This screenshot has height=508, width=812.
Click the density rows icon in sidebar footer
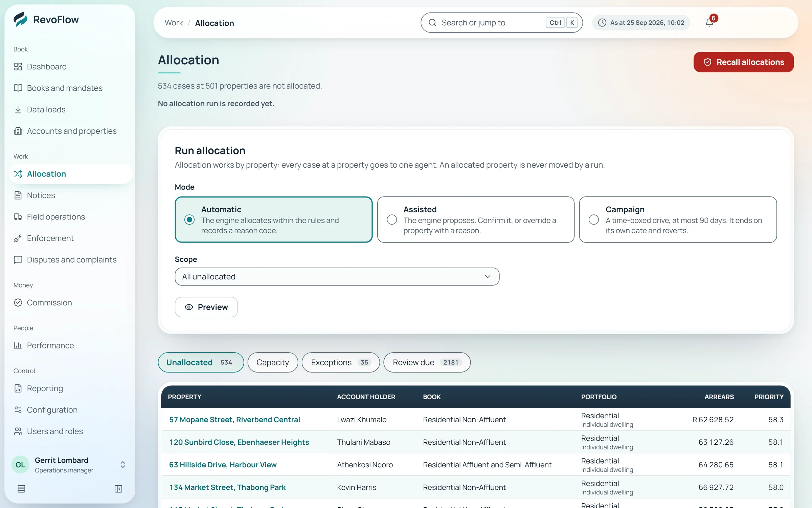click(21, 489)
